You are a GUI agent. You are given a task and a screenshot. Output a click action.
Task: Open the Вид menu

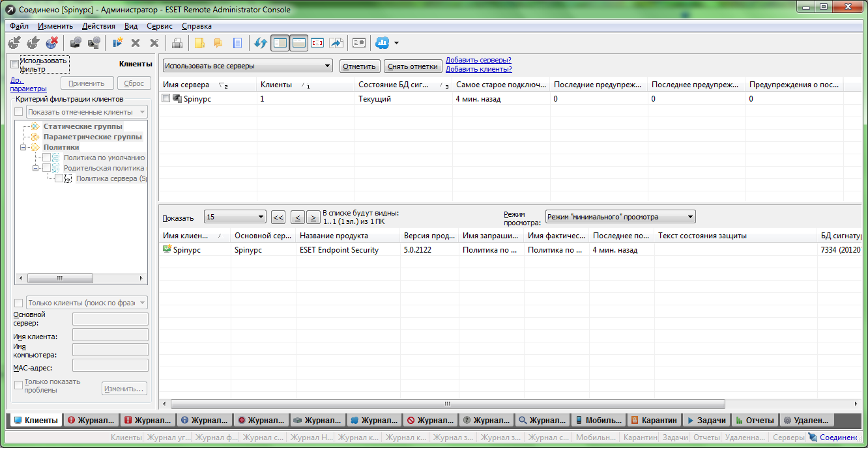131,26
